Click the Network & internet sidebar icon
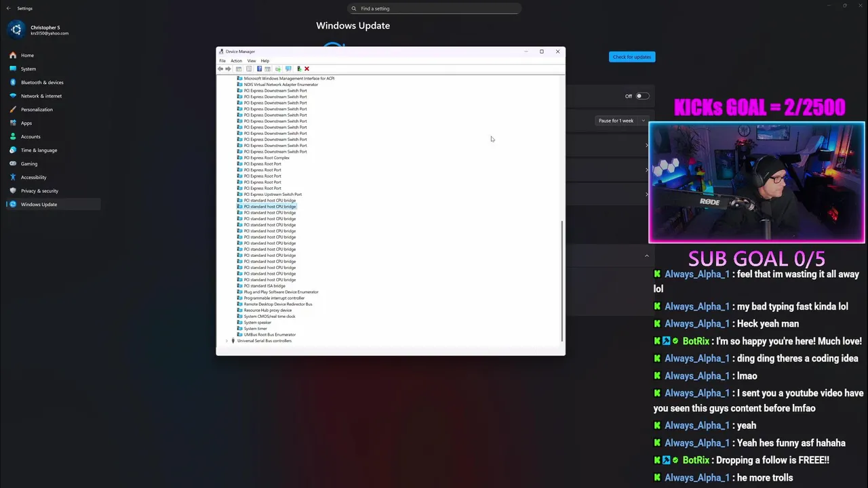868x488 pixels. tap(13, 96)
